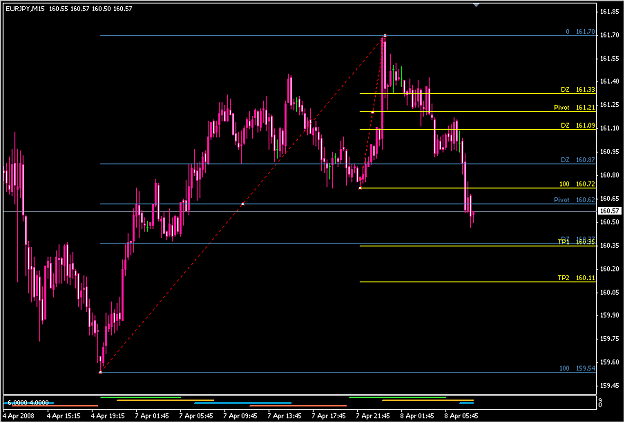Screen dimensions: 625x423
Task: Click 161.85 on the price axis
Action: (x=609, y=12)
